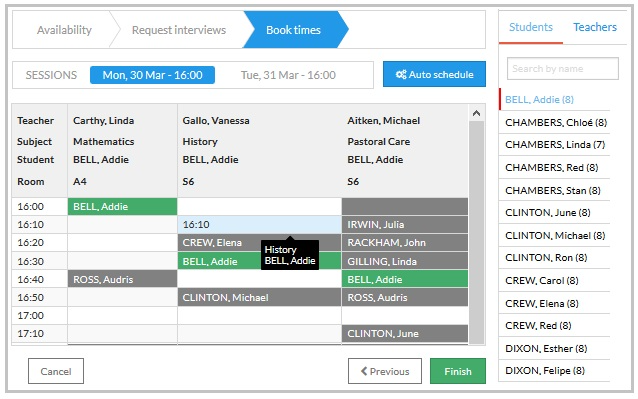638x399 pixels.
Task: Go to the Availability step
Action: (x=64, y=30)
